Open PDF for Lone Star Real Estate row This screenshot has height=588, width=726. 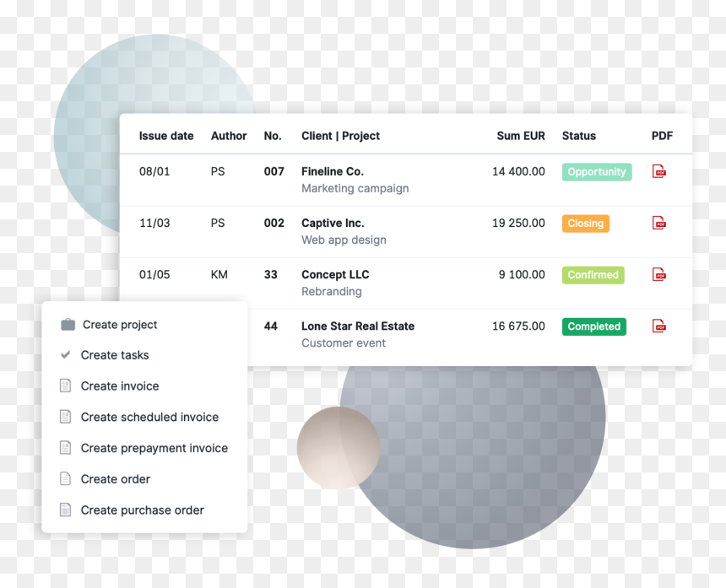pos(658,326)
